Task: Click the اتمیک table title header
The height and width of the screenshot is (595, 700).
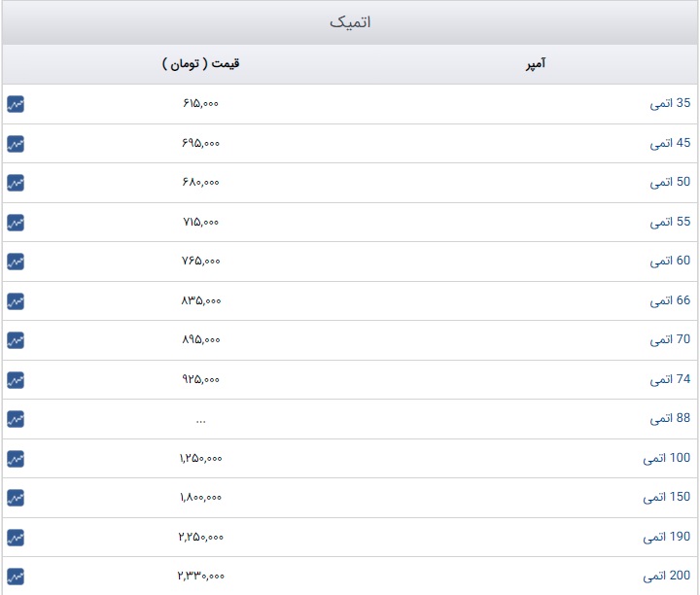Action: tap(350, 22)
